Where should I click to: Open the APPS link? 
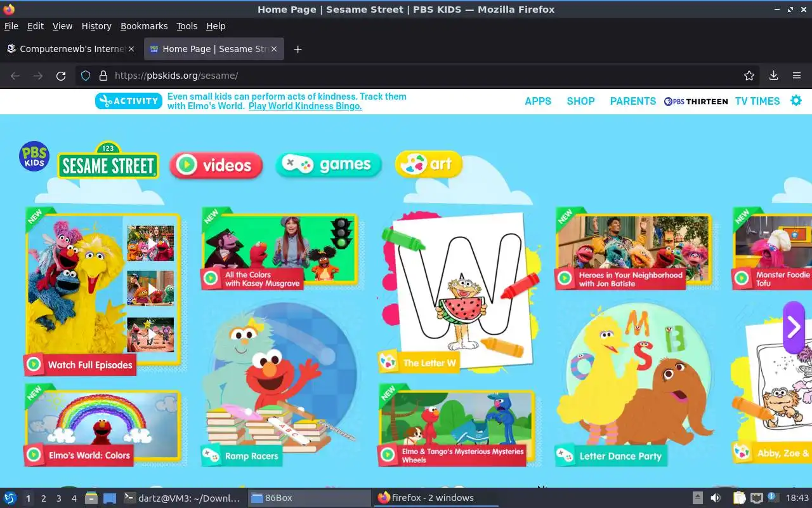538,101
